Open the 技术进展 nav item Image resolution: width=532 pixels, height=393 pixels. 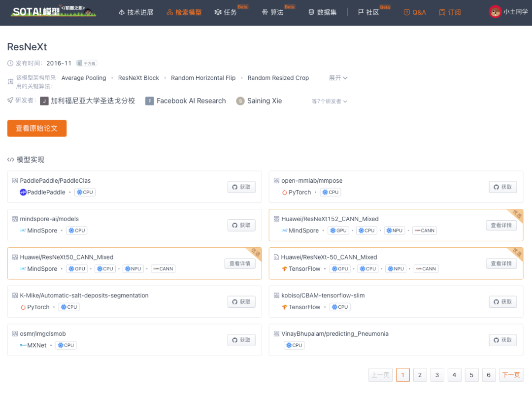[x=136, y=12]
